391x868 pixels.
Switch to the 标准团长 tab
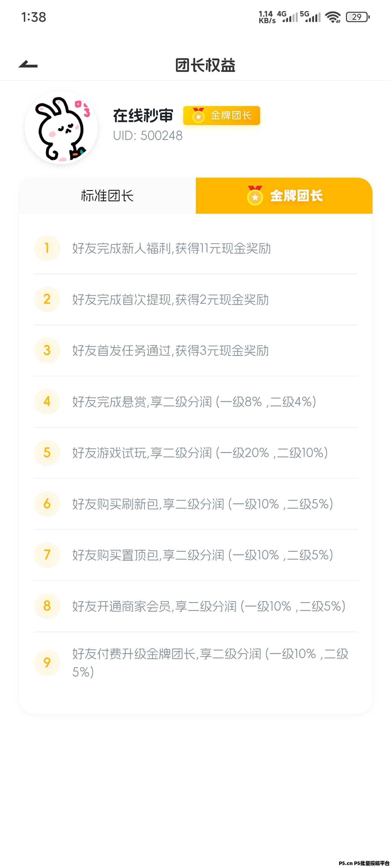tap(107, 196)
